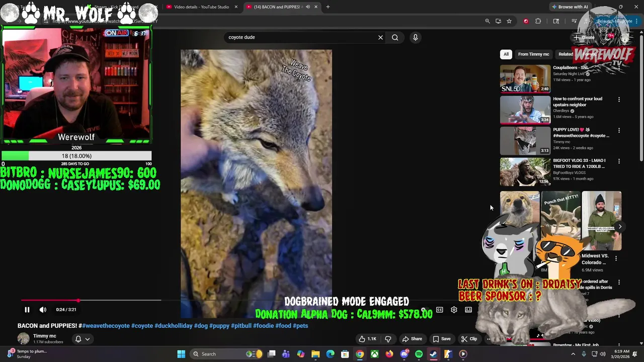Open the #weavethecoyote hashtag
This screenshot has height=362, width=644.
[106, 326]
